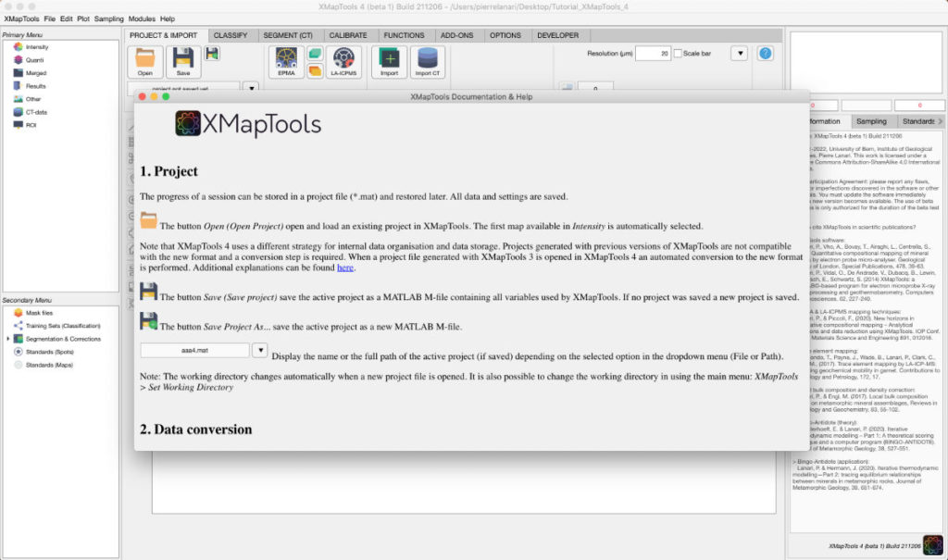Image resolution: width=948 pixels, height=560 pixels.
Task: Open the Sampling menu in menu bar
Action: click(x=108, y=19)
